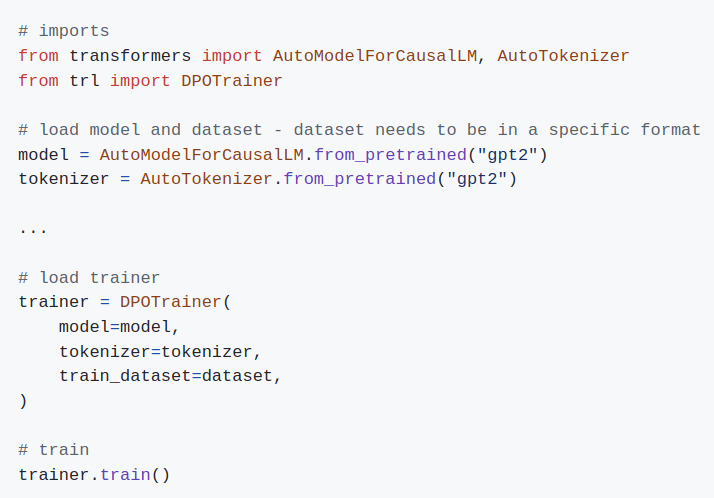Viewport: 714px width, 498px height.
Task: Click 'from_pretrained' on the model line
Action: tap(391, 155)
